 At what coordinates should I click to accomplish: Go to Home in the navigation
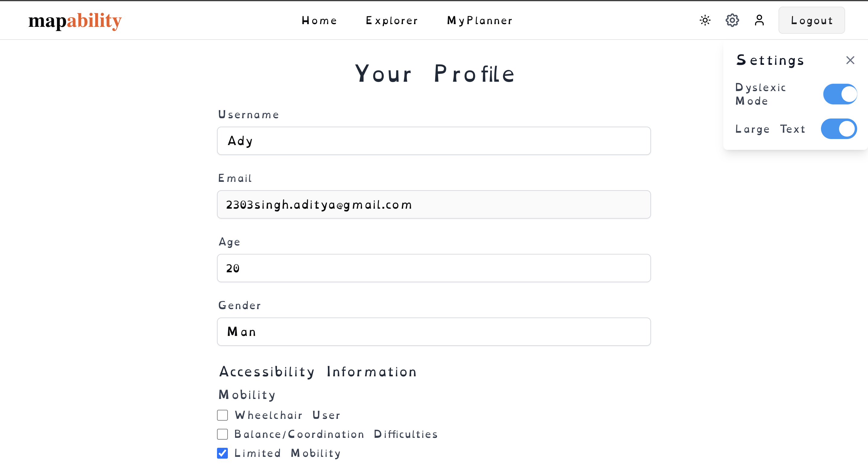pos(319,21)
